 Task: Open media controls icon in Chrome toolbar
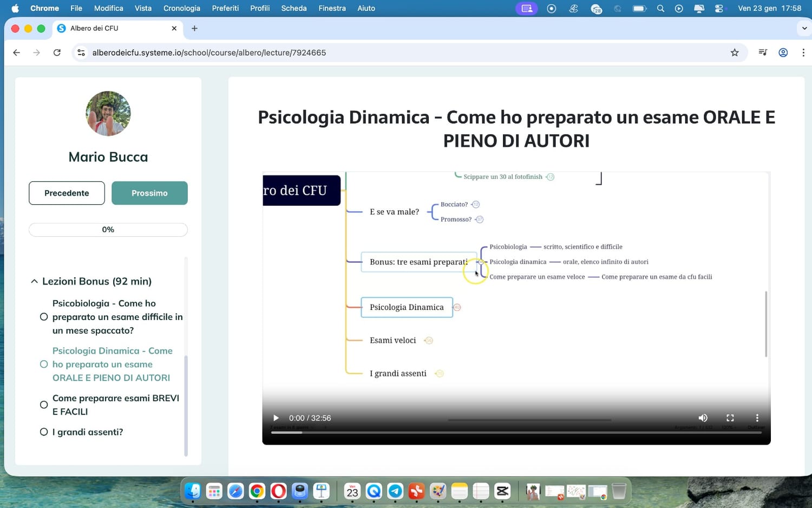[763, 53]
